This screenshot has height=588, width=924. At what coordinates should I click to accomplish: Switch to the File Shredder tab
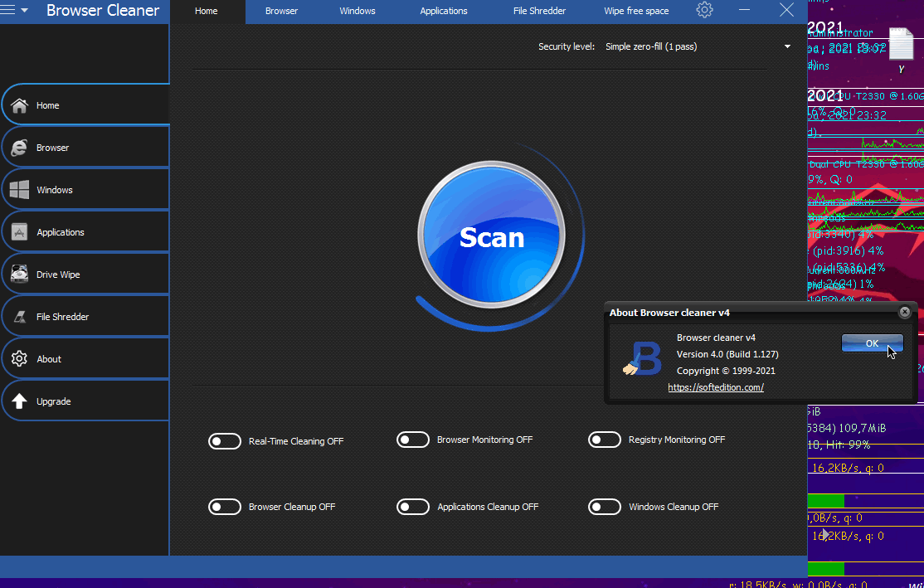coord(539,11)
